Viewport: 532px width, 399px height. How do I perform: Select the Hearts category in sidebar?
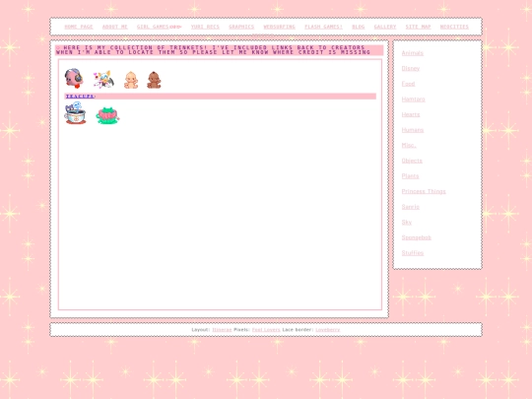click(x=411, y=114)
